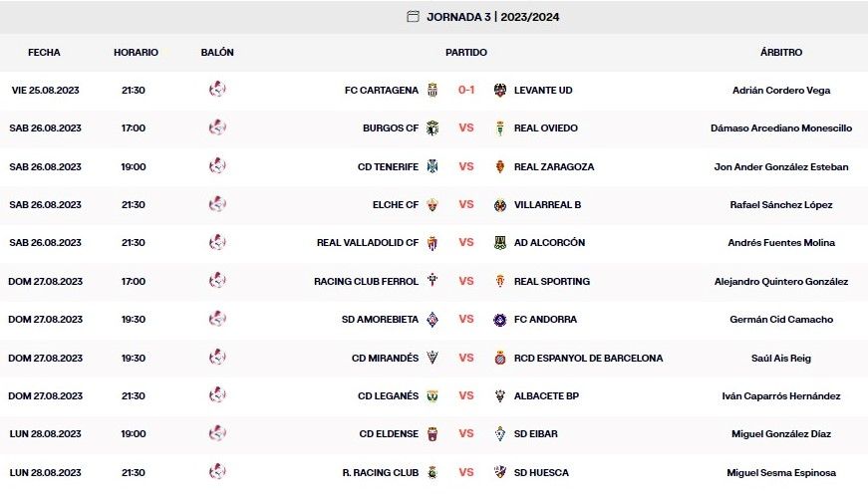Viewport: 868px width, 503px height.
Task: Click the Árbitro column header
Action: pyautogui.click(x=780, y=52)
